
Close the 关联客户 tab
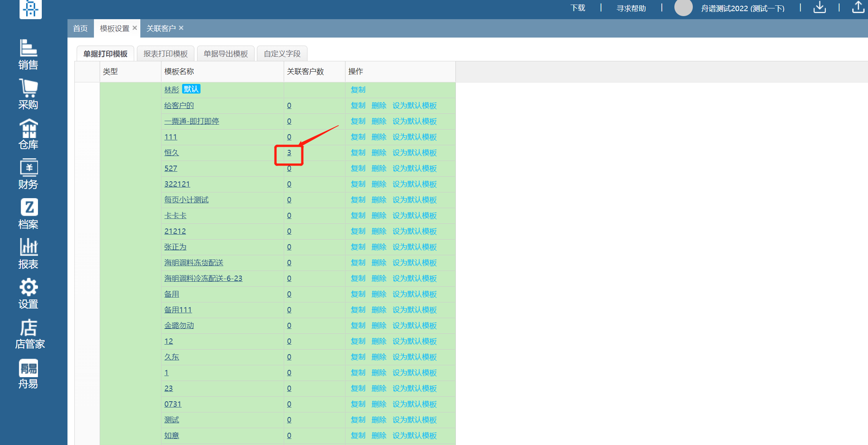click(x=181, y=28)
